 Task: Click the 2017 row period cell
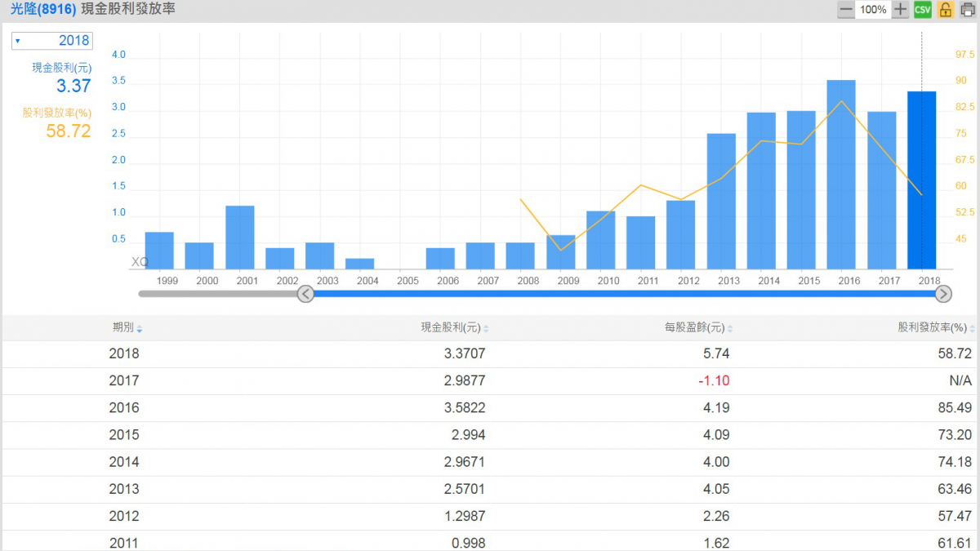point(124,380)
